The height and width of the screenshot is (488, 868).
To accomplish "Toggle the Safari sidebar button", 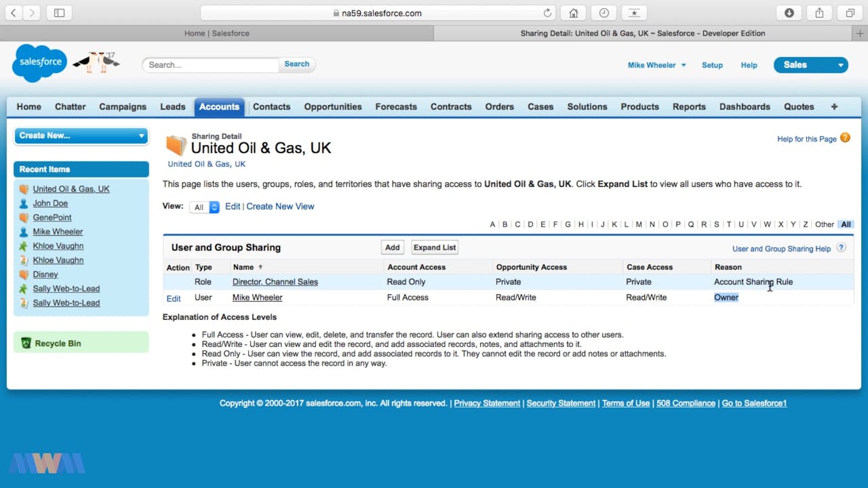I will click(x=59, y=13).
